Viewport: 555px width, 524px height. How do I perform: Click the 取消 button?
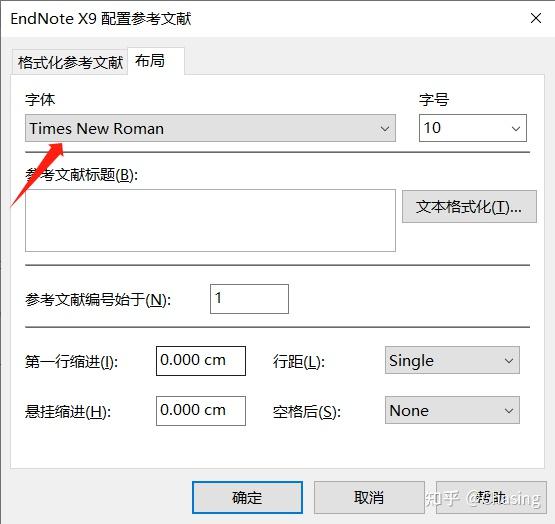369,497
